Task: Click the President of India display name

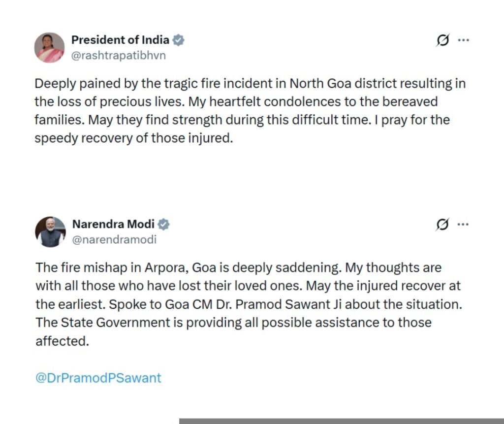Action: (120, 40)
